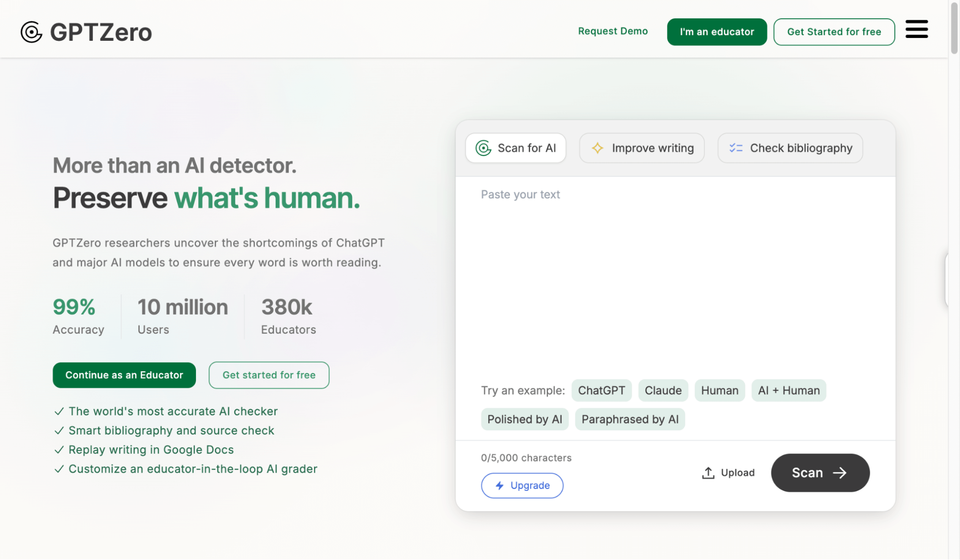This screenshot has width=960, height=560.
Task: Click the 99% Accuracy statistic
Action: (x=78, y=317)
